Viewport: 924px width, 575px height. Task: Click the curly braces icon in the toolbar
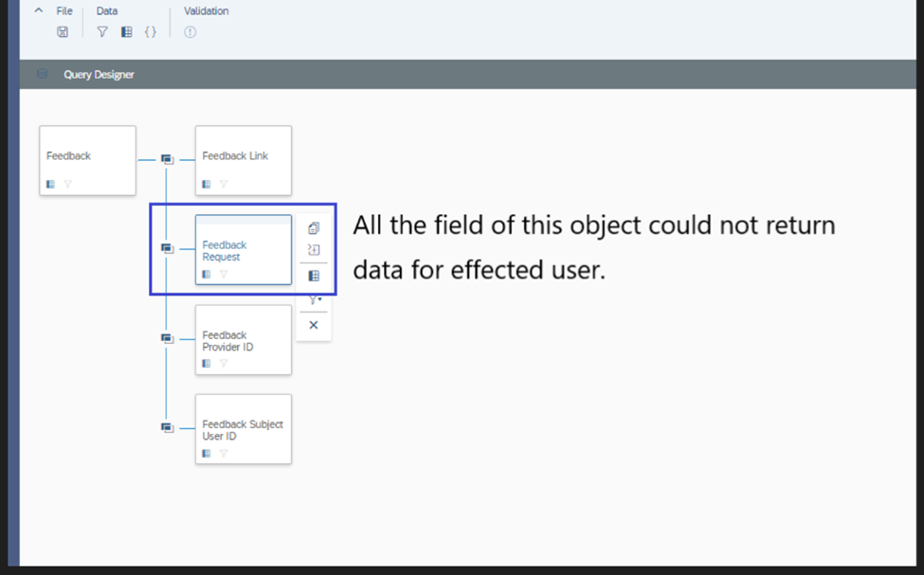[151, 32]
